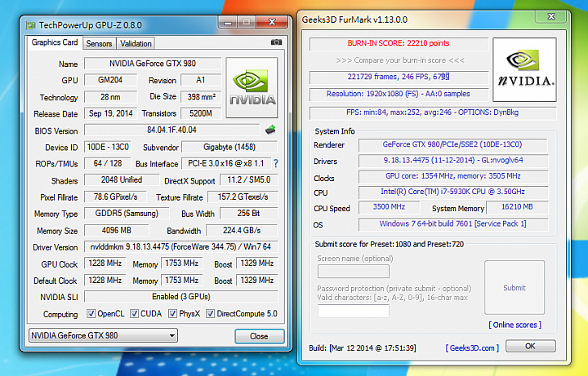The height and width of the screenshot is (376, 588).
Task: Switch to the Sensors tab
Action: click(x=99, y=43)
